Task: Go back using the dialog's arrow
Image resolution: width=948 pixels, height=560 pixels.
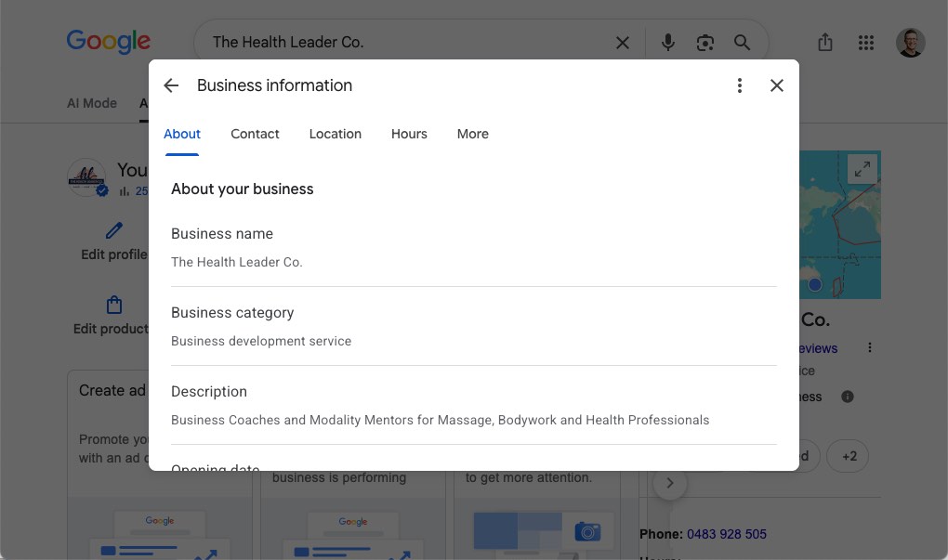Action: [x=171, y=85]
